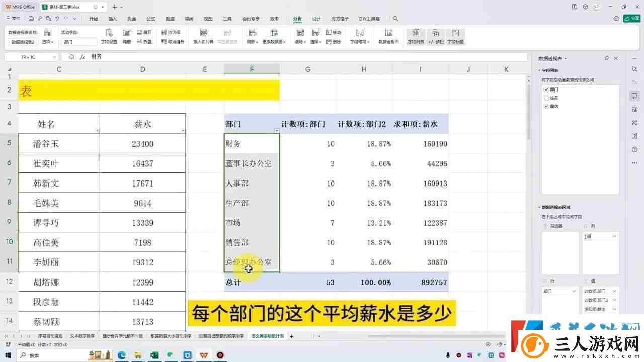Click the 字段设置 (Field Settings) icon

tap(109, 33)
